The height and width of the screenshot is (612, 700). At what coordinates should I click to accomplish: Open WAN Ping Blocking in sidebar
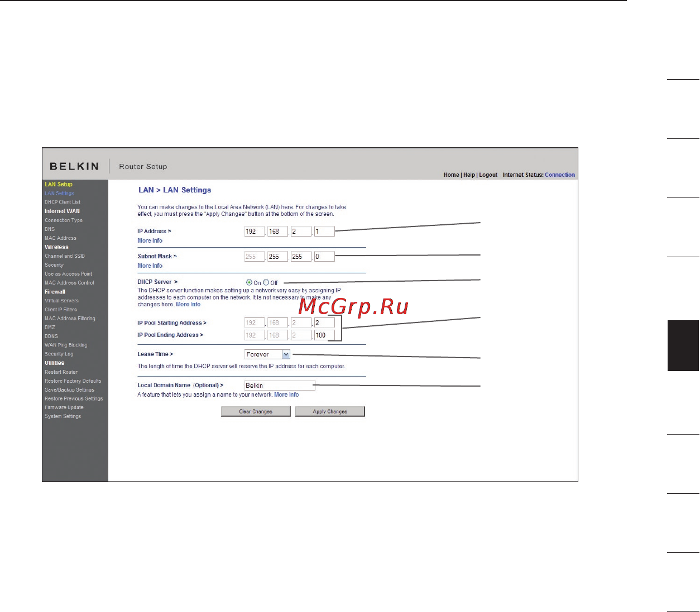66,345
